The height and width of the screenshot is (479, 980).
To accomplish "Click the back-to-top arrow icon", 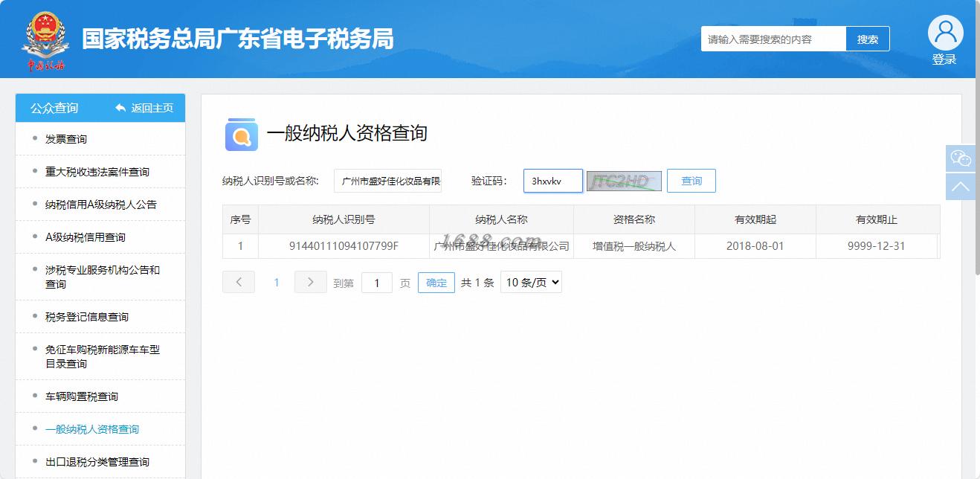I will (961, 187).
